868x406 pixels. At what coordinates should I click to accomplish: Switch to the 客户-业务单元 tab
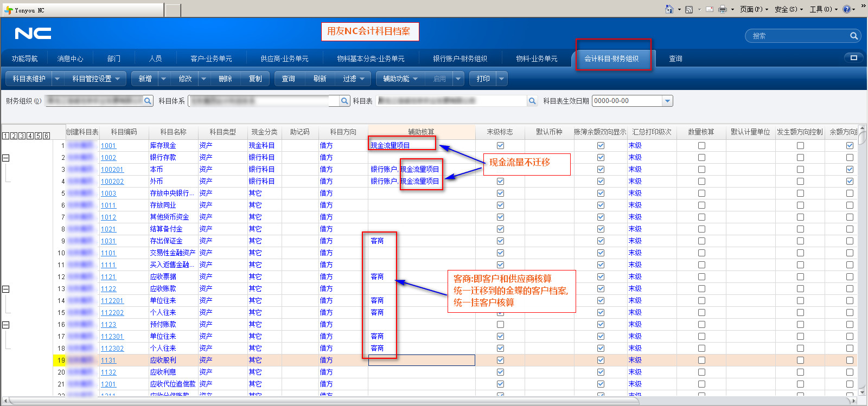(211, 59)
